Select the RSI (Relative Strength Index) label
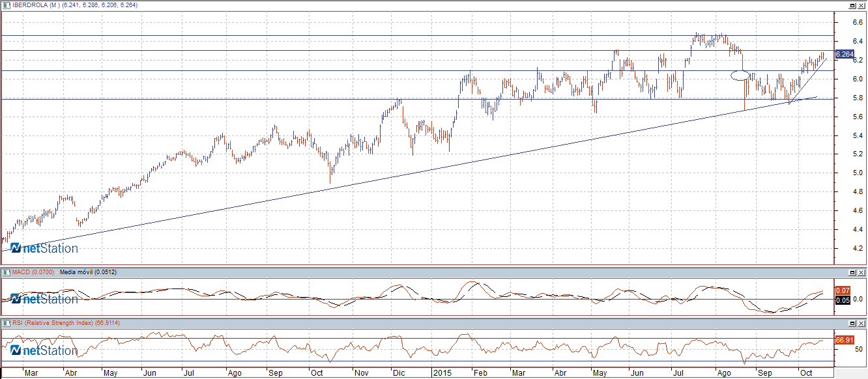Image resolution: width=868 pixels, height=379 pixels. (x=53, y=322)
